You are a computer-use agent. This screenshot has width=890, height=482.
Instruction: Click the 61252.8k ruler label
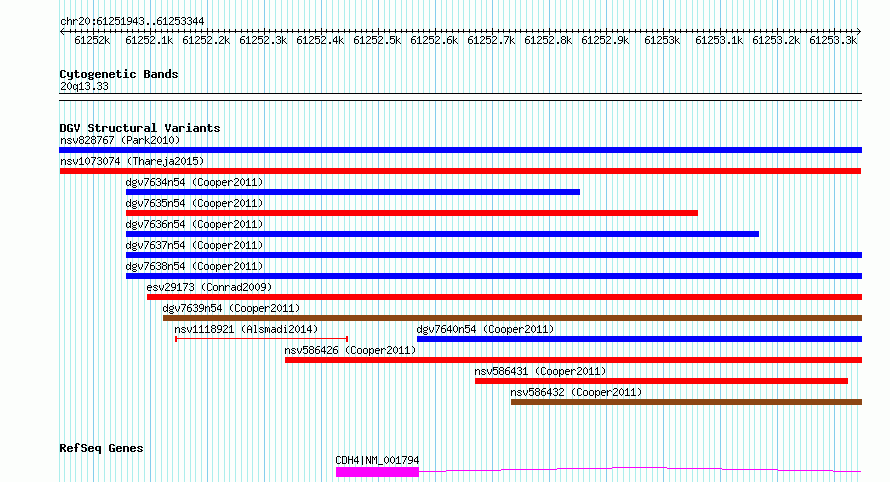(548, 40)
